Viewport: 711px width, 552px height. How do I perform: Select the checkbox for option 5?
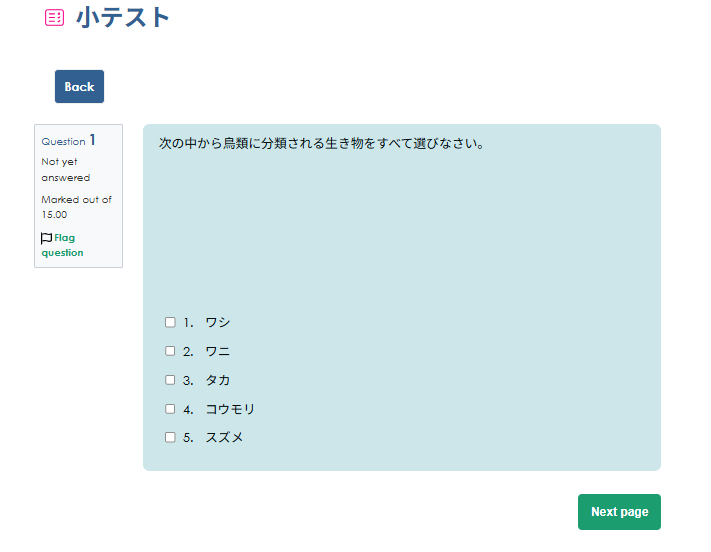pos(170,437)
